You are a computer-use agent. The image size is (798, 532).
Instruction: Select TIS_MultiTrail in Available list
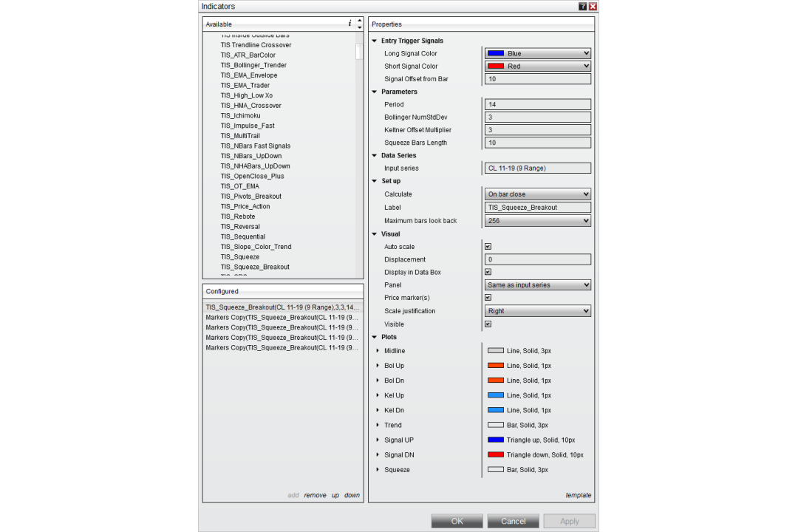(240, 135)
